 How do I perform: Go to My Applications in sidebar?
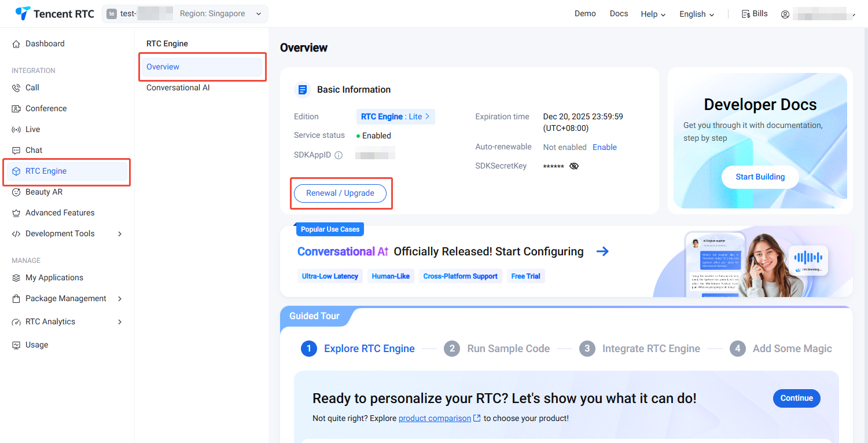tap(54, 278)
